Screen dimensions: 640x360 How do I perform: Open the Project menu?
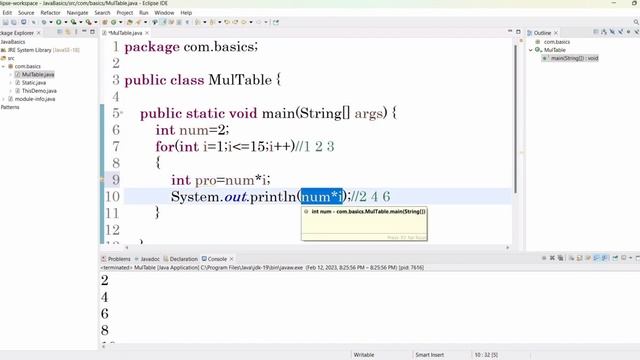[x=124, y=13]
